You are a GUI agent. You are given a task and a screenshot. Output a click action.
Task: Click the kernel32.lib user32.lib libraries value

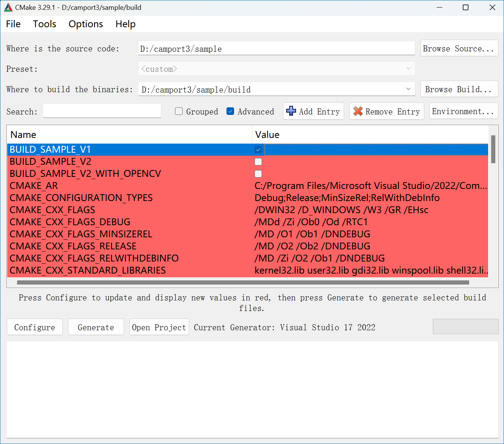371,271
